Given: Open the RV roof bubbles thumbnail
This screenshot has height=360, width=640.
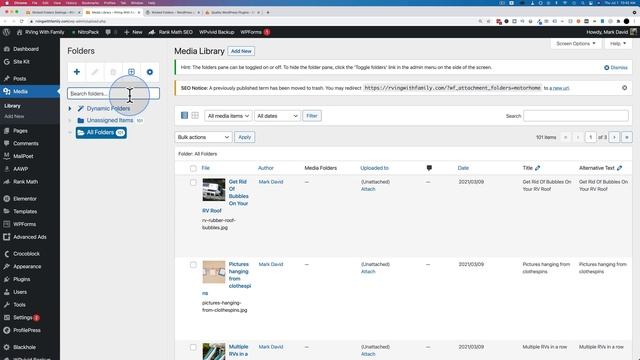Looking at the screenshot, I should 214,189.
